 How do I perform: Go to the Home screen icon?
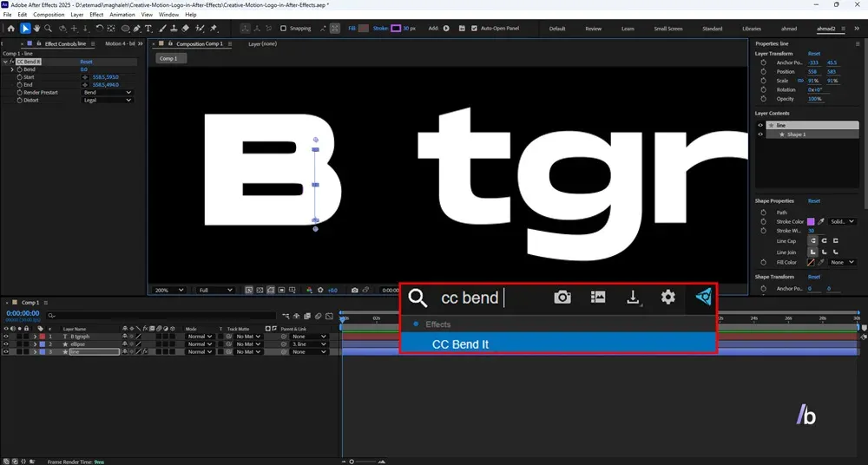(x=10, y=29)
